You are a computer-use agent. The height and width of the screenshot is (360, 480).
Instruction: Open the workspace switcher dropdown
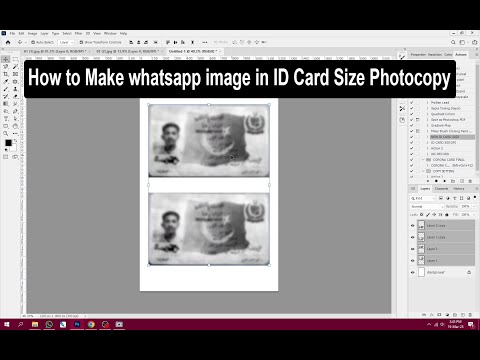pos(463,42)
